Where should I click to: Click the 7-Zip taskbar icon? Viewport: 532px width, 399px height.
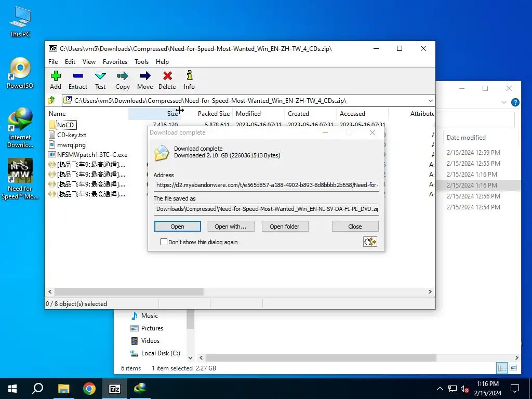pyautogui.click(x=114, y=389)
